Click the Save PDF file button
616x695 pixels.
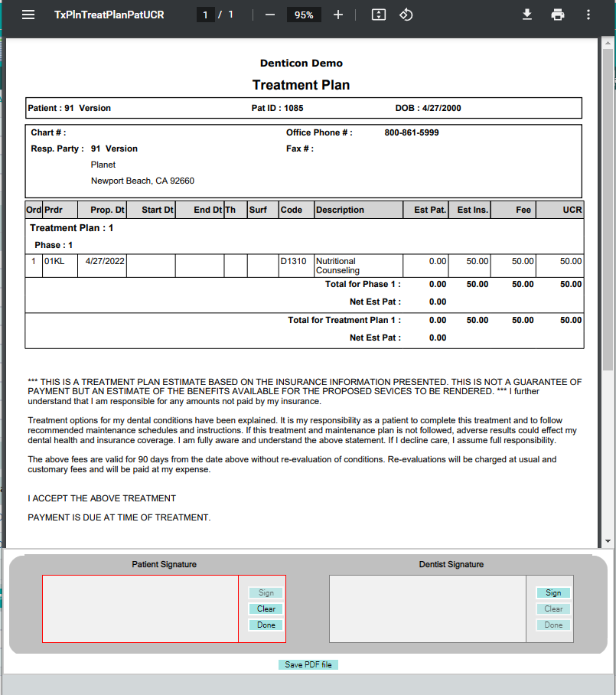[308, 664]
